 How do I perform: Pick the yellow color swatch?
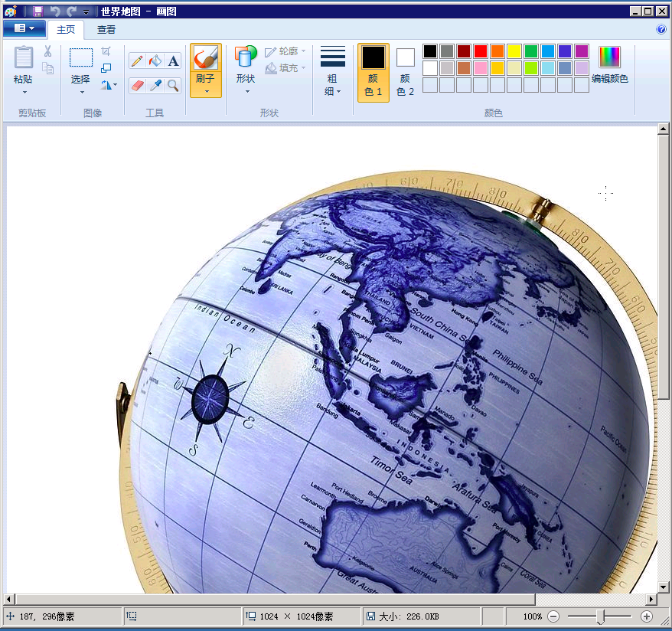click(x=514, y=51)
